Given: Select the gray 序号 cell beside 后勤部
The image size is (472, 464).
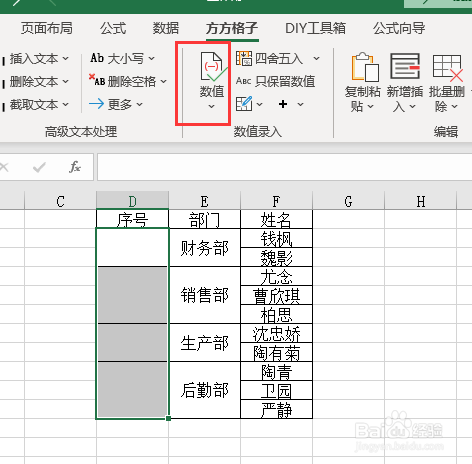Looking at the screenshot, I should [132, 390].
